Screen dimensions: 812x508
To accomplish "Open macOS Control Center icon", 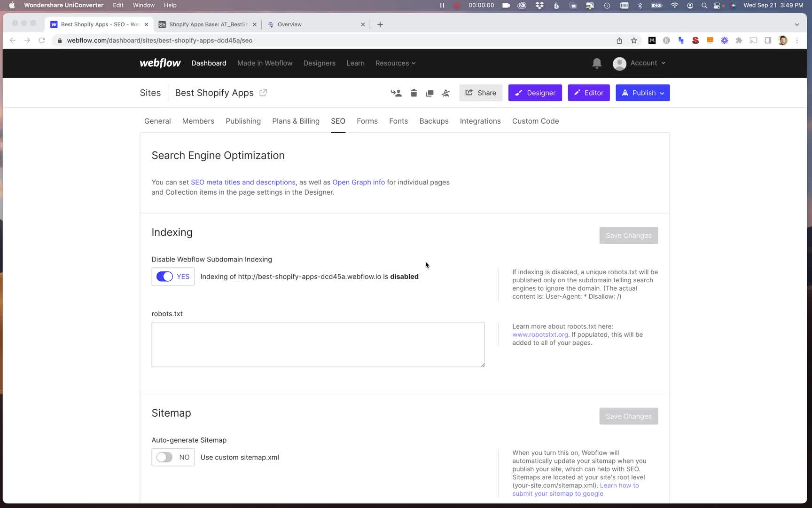I will click(x=717, y=6).
